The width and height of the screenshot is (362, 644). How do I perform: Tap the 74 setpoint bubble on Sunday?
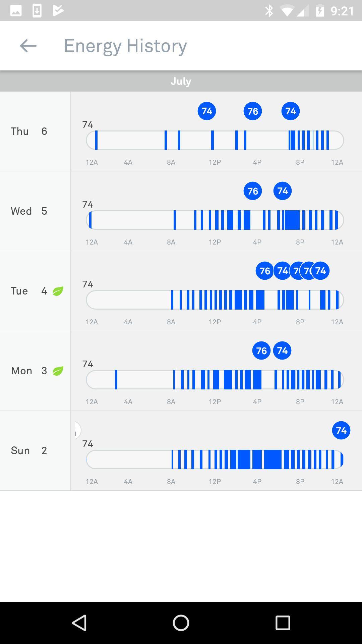(x=341, y=430)
